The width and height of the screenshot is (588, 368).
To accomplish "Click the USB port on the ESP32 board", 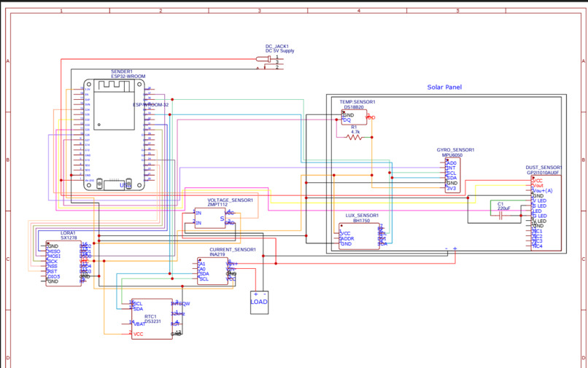I will coord(114,184).
